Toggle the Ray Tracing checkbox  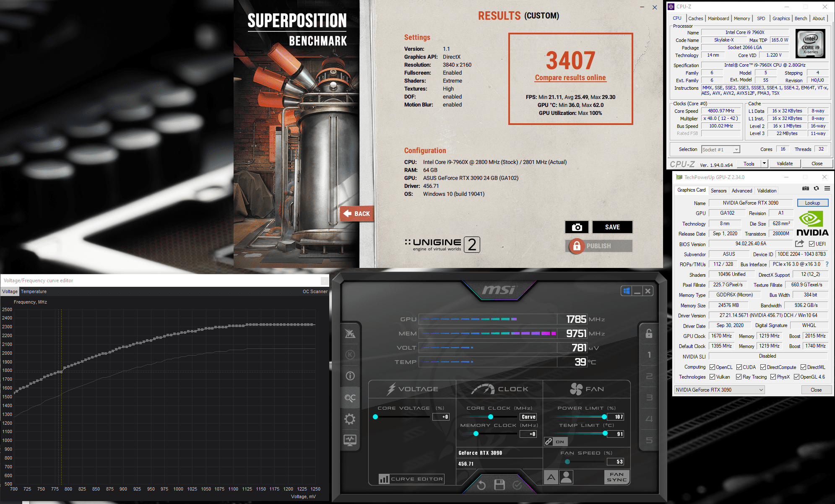pyautogui.click(x=739, y=377)
